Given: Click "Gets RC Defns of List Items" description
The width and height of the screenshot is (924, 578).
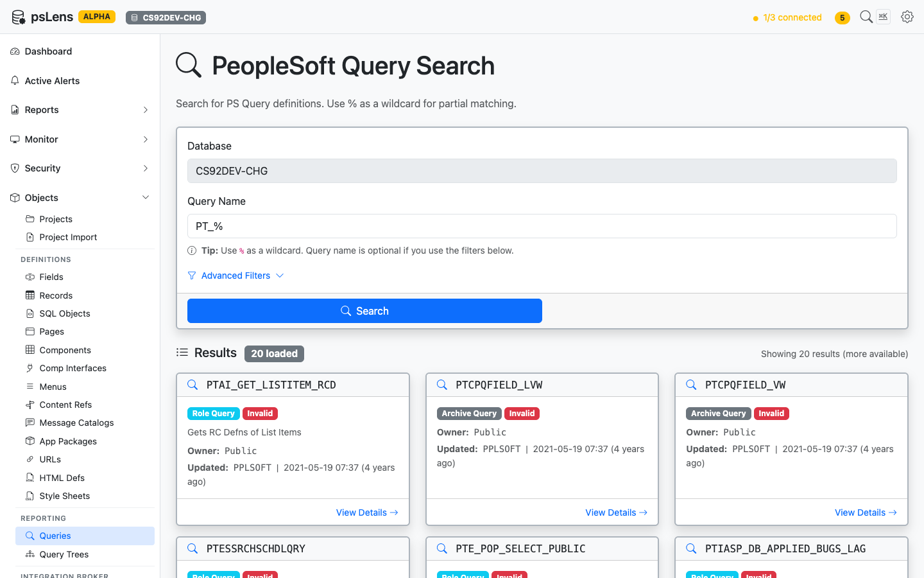Looking at the screenshot, I should (x=244, y=432).
